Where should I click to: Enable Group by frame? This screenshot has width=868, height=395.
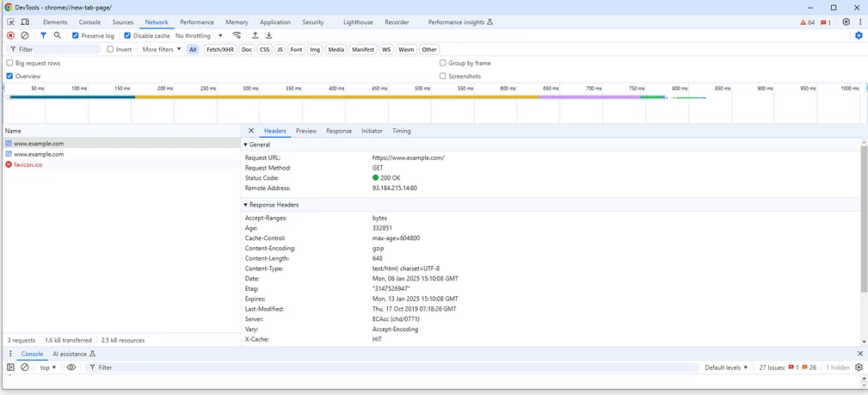pos(443,63)
